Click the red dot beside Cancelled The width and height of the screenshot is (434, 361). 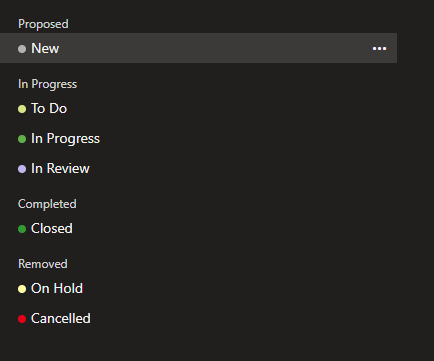pyautogui.click(x=22, y=319)
